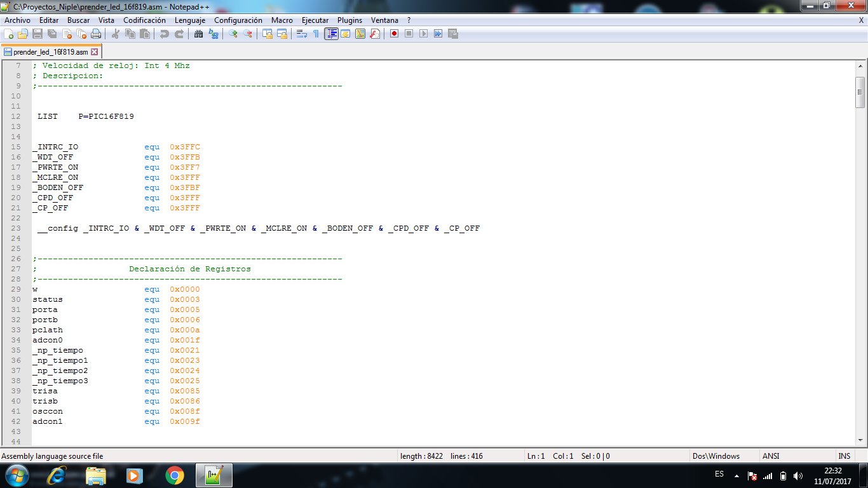
Task: Click the Cut scissors icon
Action: [x=116, y=34]
